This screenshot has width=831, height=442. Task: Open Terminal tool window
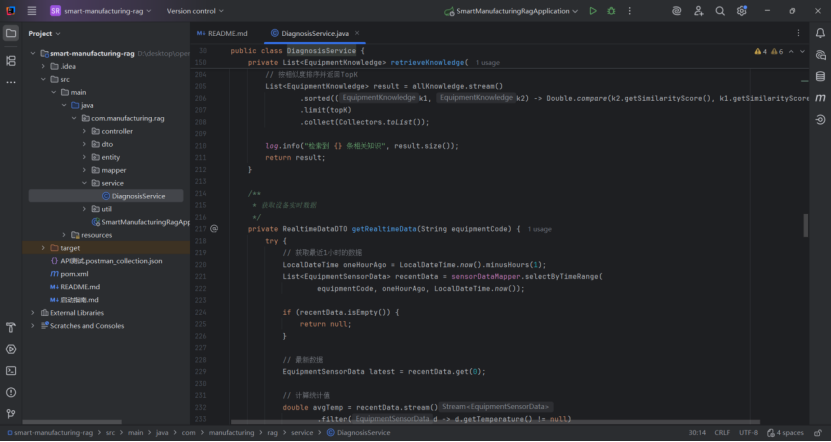click(11, 370)
